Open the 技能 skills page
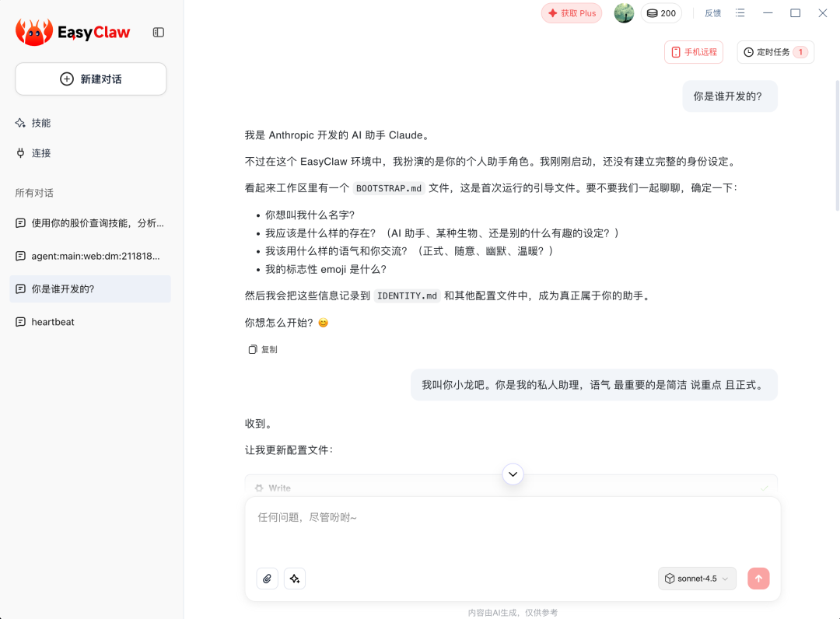This screenshot has height=619, width=840. [x=33, y=123]
